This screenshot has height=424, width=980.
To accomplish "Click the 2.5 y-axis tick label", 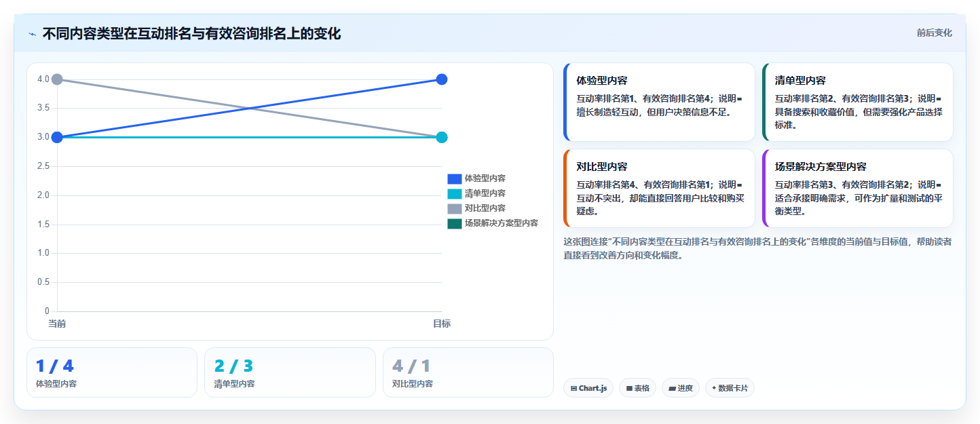I will coord(43,166).
